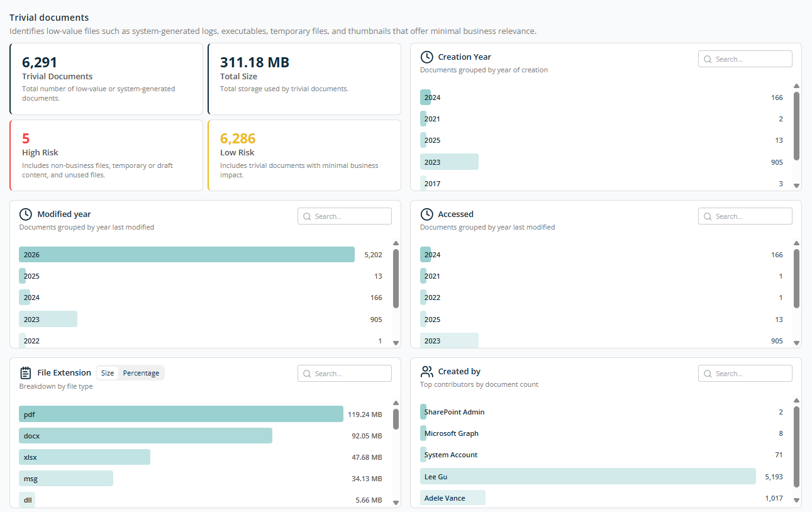Image resolution: width=812 pixels, height=512 pixels.
Task: Select Microsoft Graph in Created by
Action: click(601, 433)
